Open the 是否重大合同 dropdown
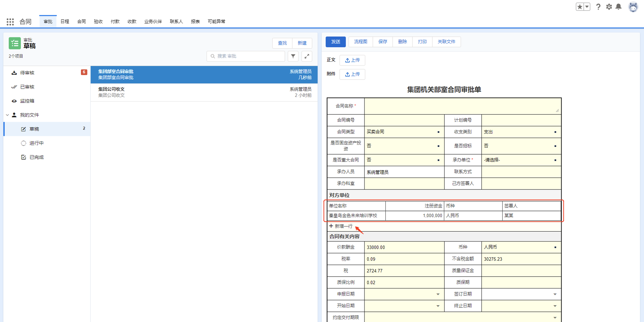This screenshot has width=644, height=322. 404,160
